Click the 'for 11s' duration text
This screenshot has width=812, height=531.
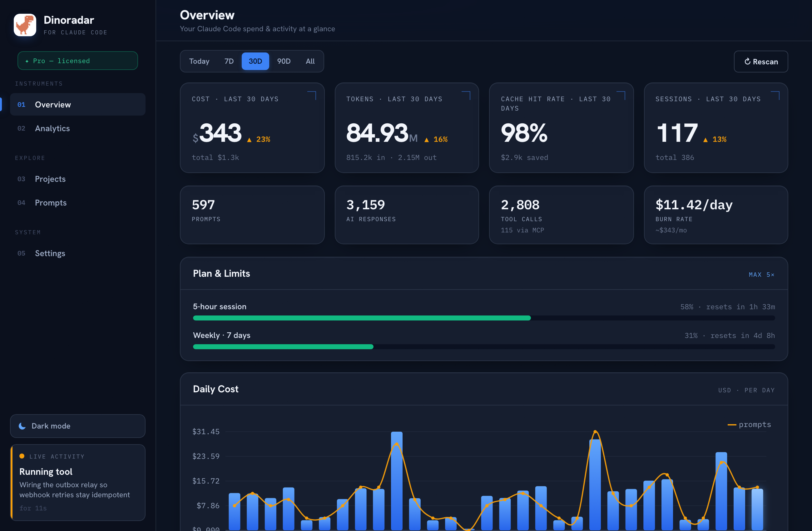click(x=33, y=508)
